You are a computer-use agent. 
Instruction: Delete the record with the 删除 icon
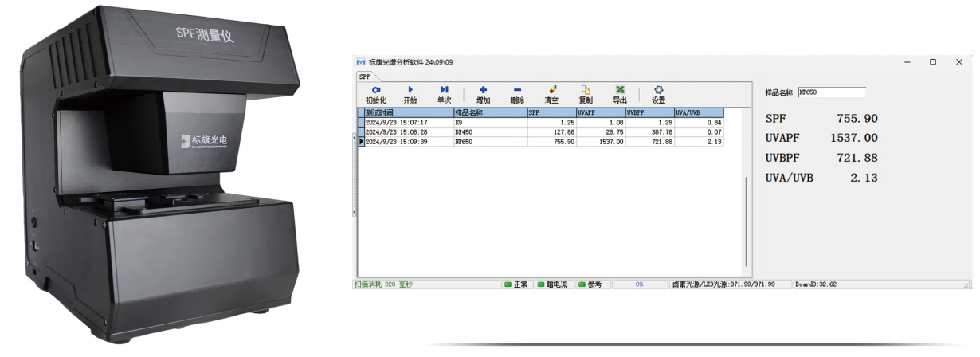pos(517,95)
